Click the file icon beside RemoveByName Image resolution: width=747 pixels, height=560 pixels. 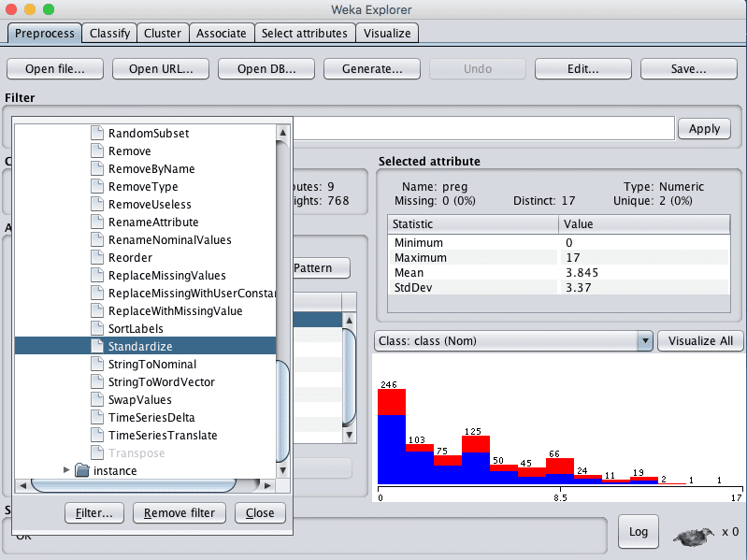[x=97, y=168]
